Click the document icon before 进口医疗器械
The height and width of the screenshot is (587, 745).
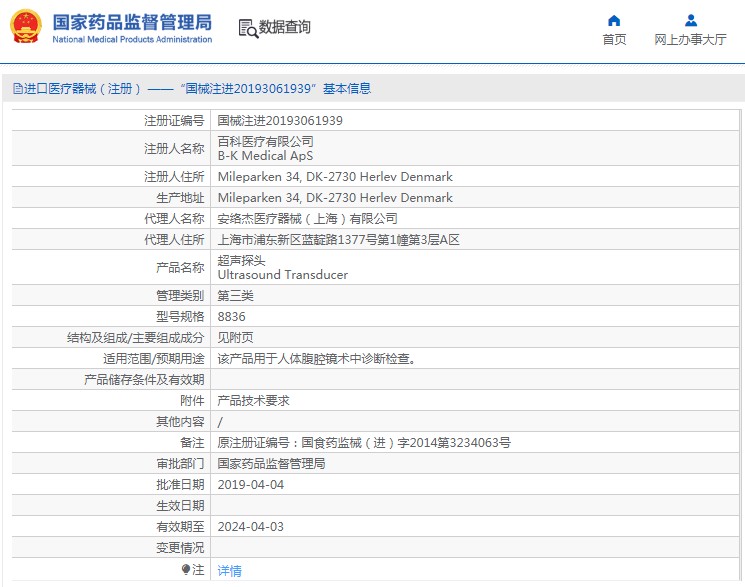[x=18, y=88]
